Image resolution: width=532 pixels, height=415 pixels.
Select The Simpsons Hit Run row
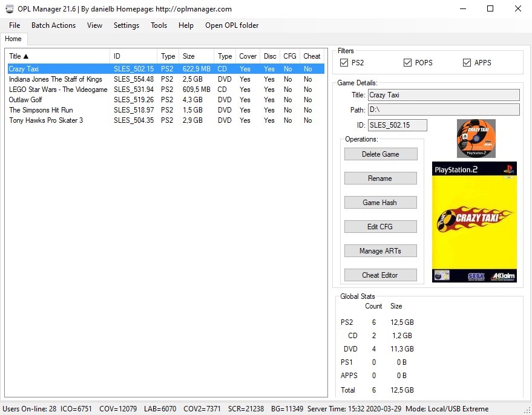point(166,110)
